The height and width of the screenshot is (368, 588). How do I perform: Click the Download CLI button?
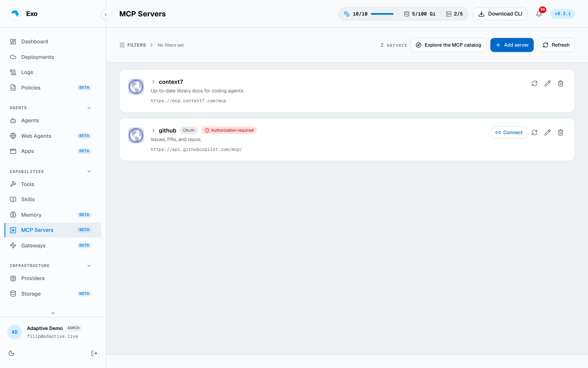500,14
